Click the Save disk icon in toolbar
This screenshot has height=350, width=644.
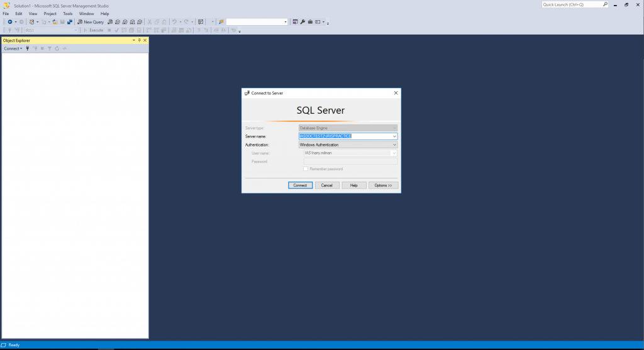(x=62, y=22)
